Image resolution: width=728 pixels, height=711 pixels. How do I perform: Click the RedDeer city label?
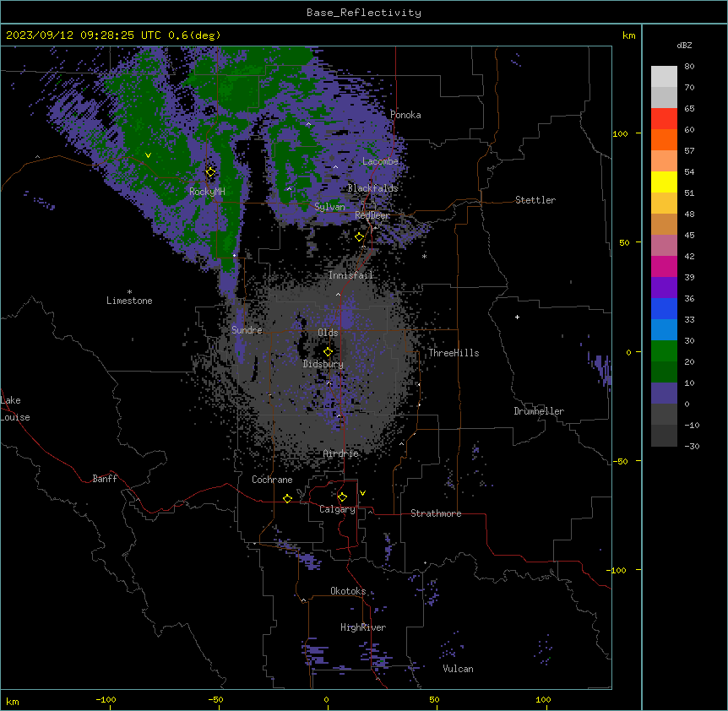point(372,215)
